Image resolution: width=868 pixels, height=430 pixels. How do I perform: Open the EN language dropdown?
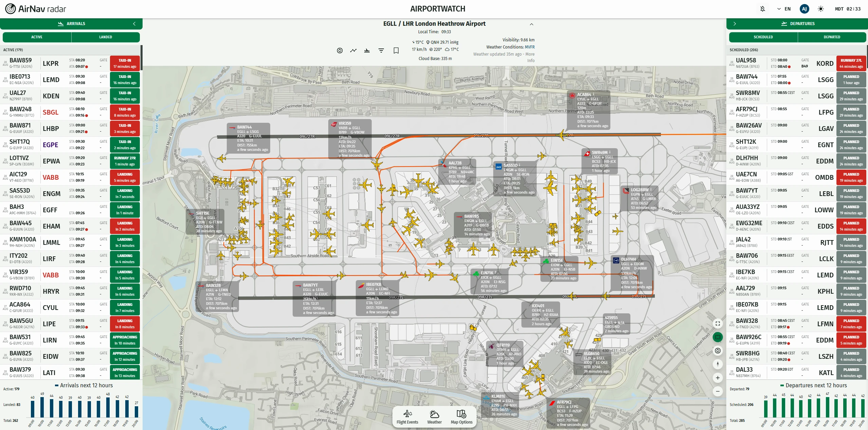pos(784,9)
